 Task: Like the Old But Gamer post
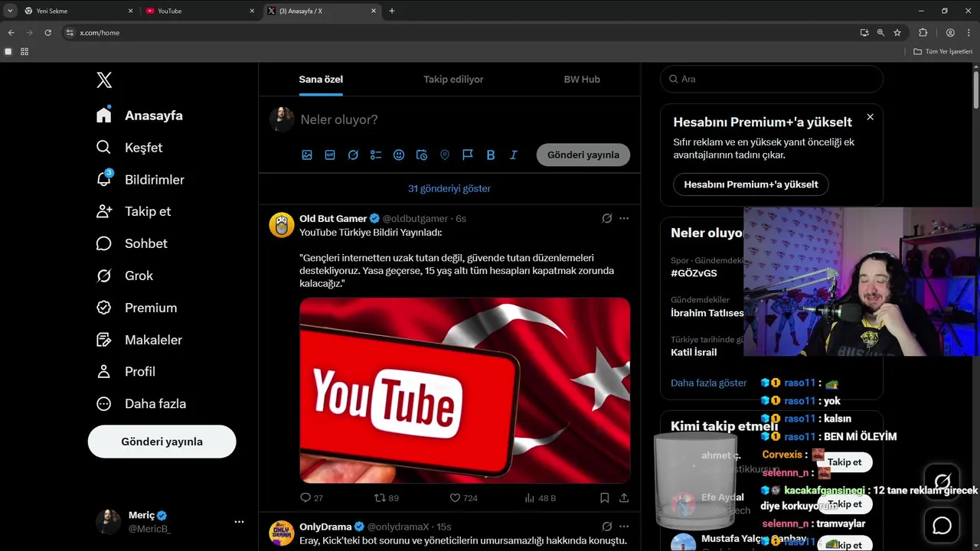463,497
